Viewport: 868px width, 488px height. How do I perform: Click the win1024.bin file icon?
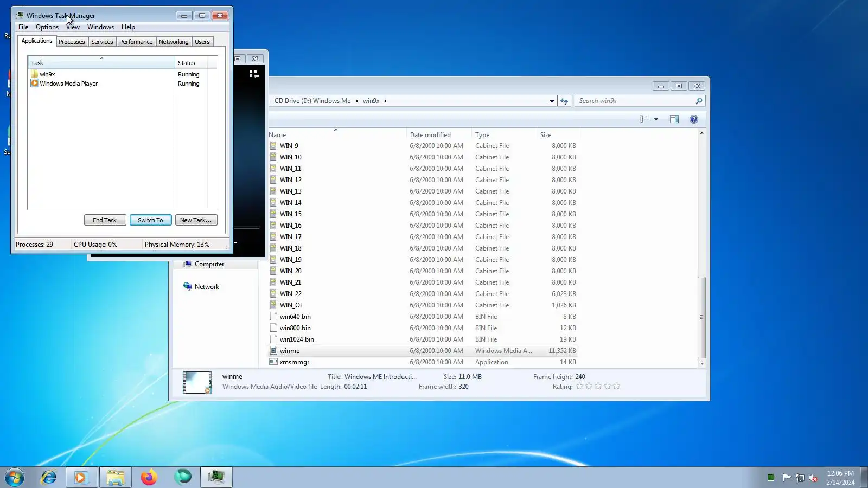click(x=273, y=339)
